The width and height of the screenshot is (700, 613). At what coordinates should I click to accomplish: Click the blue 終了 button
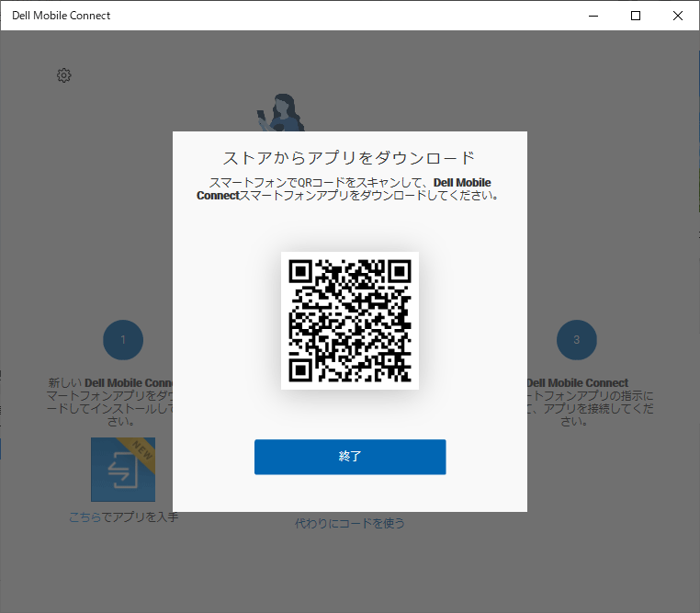(350, 457)
